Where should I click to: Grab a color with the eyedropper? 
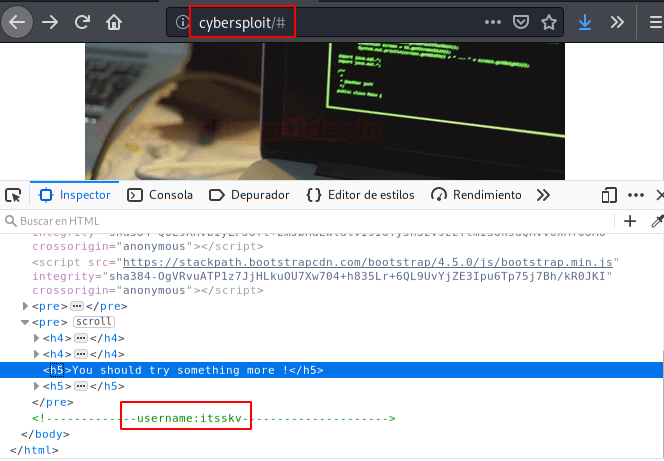point(657,221)
